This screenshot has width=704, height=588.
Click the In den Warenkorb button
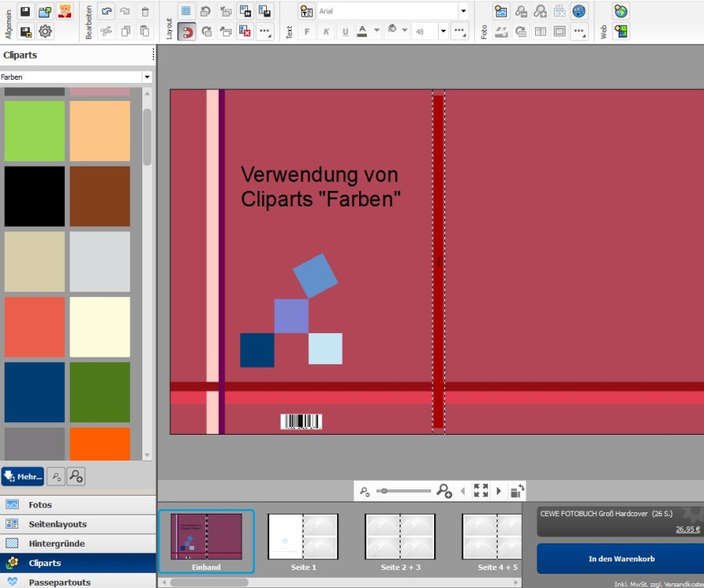tap(620, 559)
